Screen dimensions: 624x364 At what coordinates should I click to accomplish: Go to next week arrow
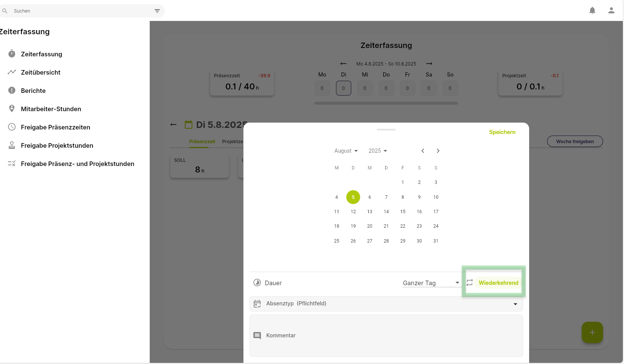point(429,64)
